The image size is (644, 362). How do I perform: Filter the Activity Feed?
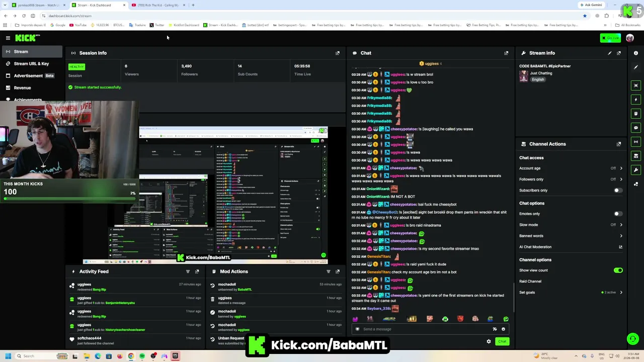(188, 271)
